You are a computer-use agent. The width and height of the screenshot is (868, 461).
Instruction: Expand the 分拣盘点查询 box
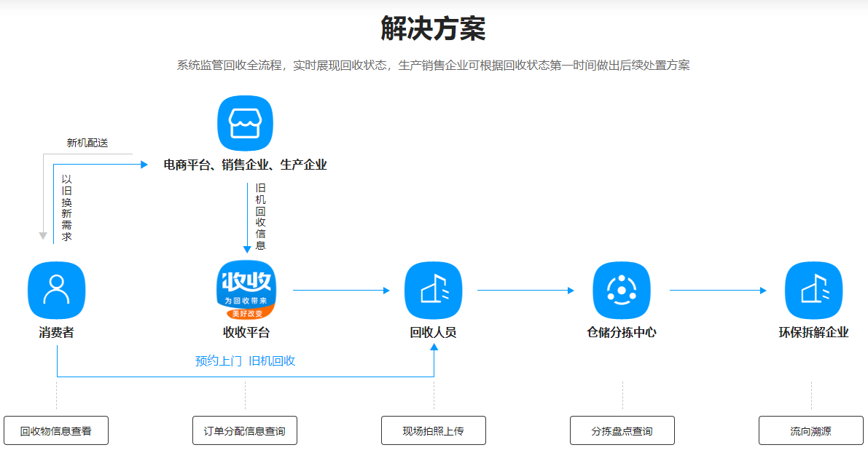click(x=622, y=430)
